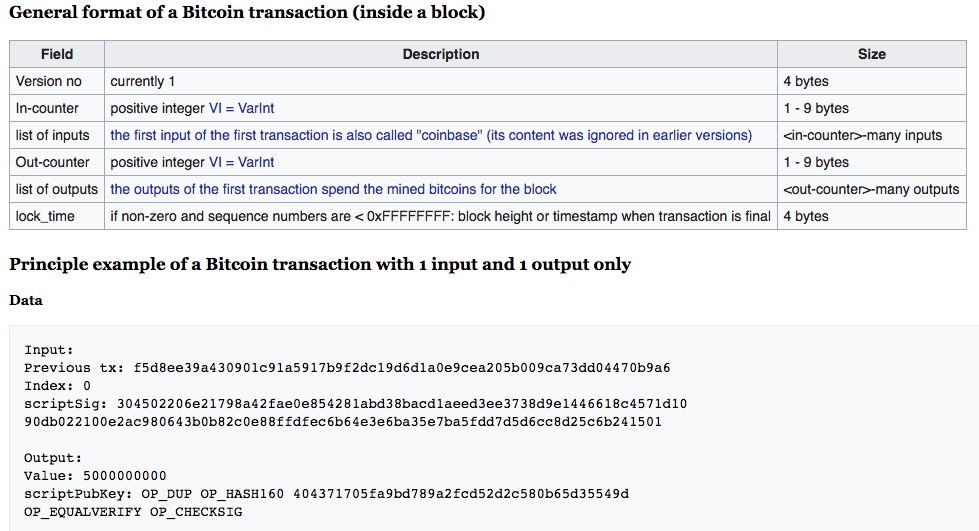Click the 'Value: 5000000000' line

point(95,476)
